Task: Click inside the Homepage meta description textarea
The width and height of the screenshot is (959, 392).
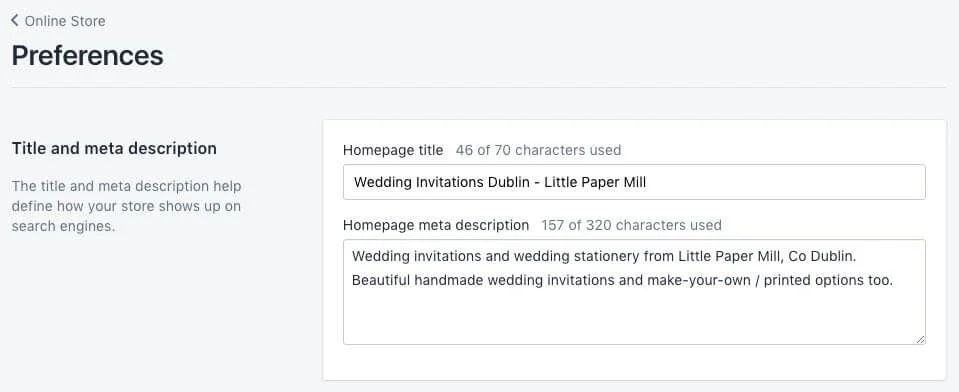Action: coord(634,292)
